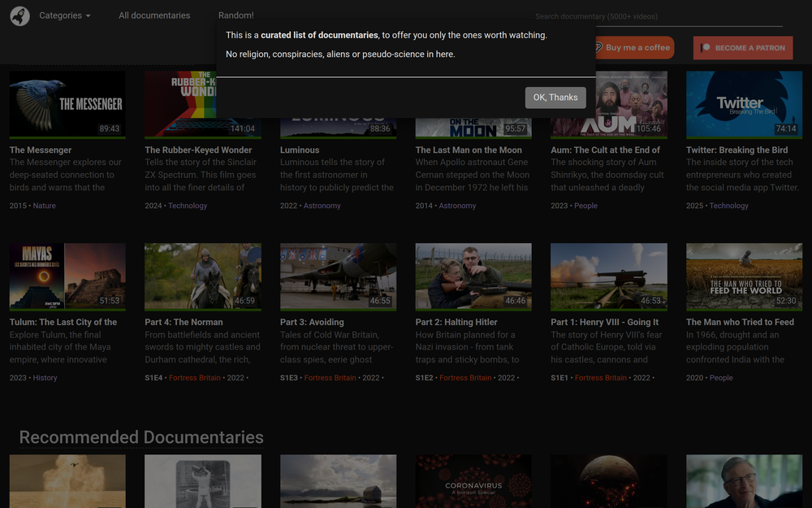Select Nature category under The Messenger
This screenshot has width=812, height=508.
tap(44, 206)
